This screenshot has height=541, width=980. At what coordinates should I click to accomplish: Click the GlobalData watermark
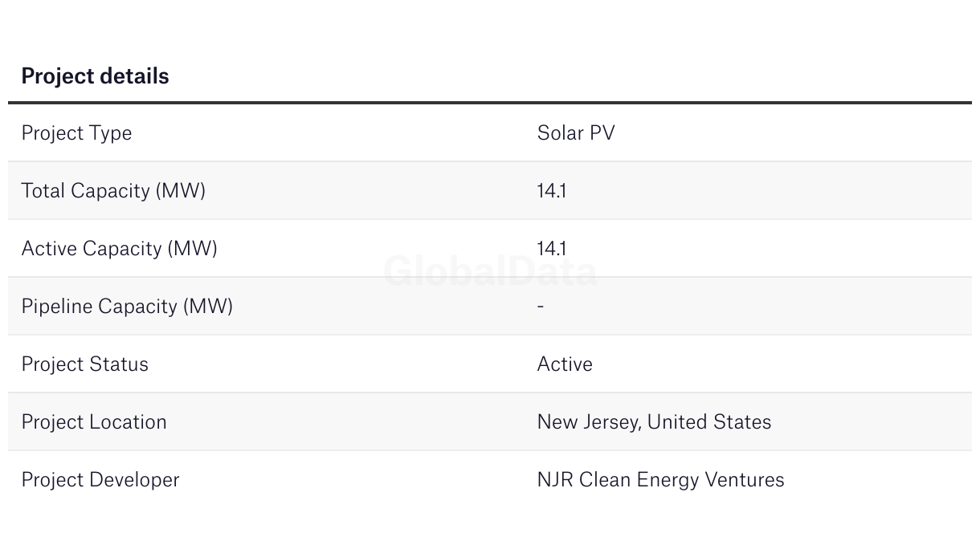tap(490, 272)
